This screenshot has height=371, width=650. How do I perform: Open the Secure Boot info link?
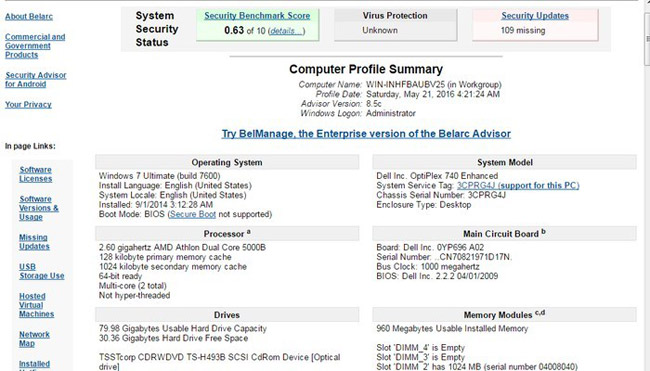tap(193, 214)
